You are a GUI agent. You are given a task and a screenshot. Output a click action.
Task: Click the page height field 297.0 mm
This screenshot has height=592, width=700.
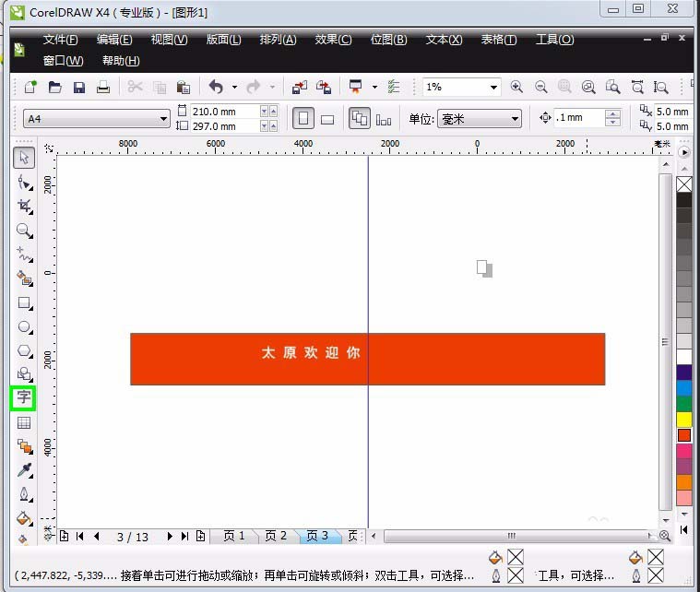224,126
